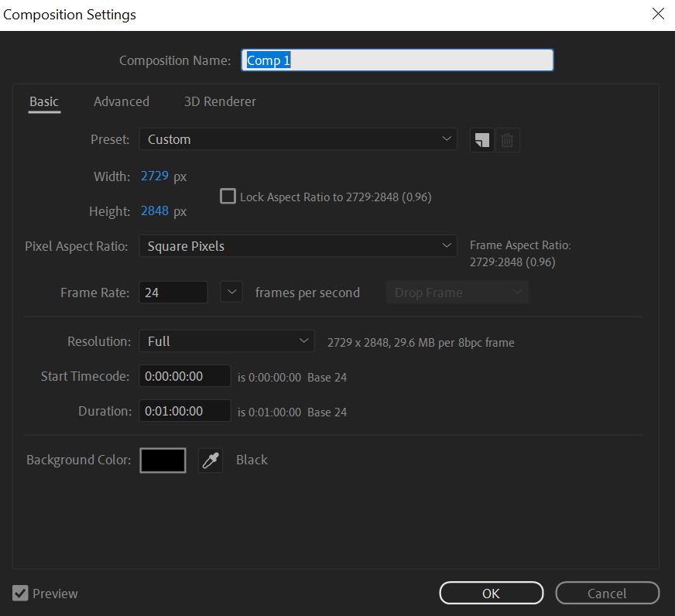Open the 3D Renderer tab
This screenshot has height=616, width=675.
220,101
